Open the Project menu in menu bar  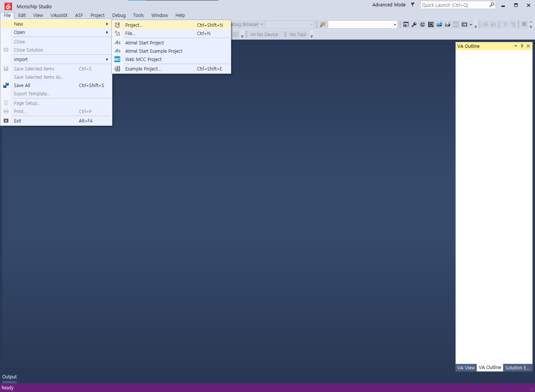point(97,15)
